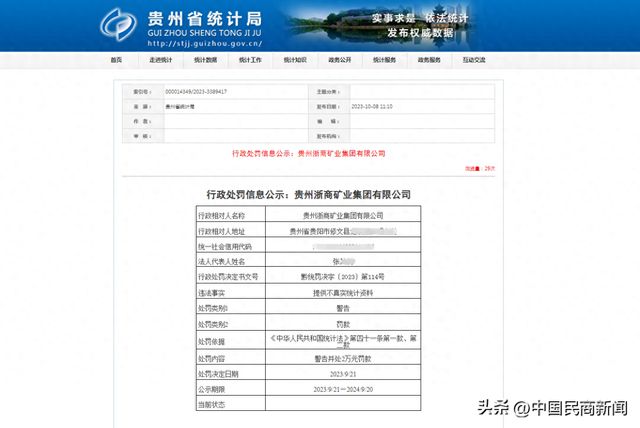This screenshot has height=428, width=640.
Task: Click the header slogan 发布权威数据
Action: click(420, 33)
